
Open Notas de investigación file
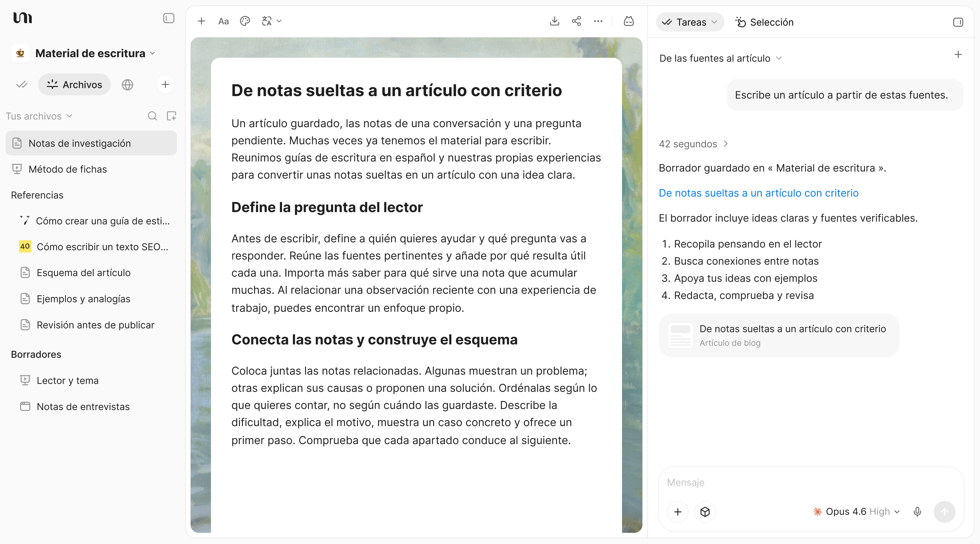click(x=91, y=143)
